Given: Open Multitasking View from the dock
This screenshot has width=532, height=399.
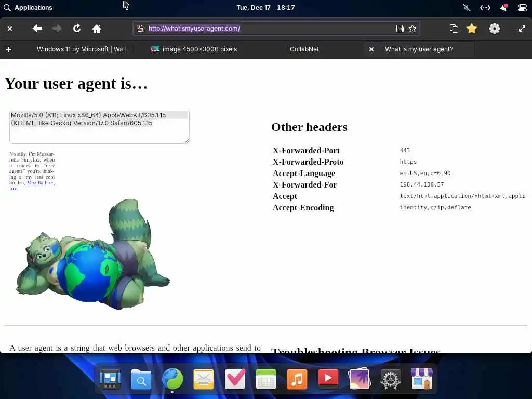Looking at the screenshot, I should (110, 379).
